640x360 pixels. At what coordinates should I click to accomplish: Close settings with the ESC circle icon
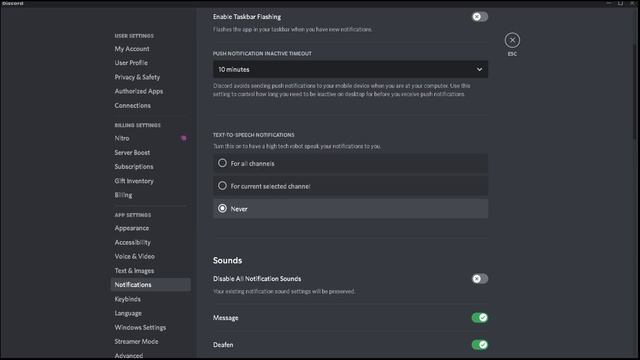pyautogui.click(x=512, y=40)
